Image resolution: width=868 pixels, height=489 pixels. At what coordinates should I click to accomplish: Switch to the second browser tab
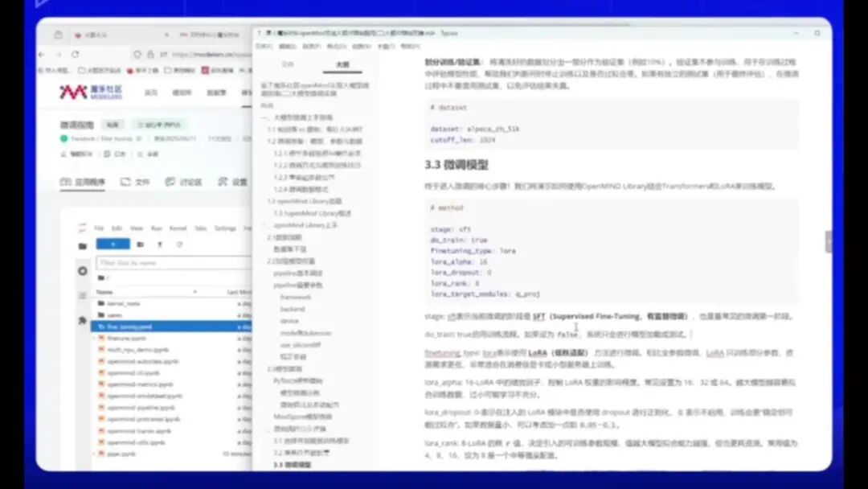tap(209, 35)
